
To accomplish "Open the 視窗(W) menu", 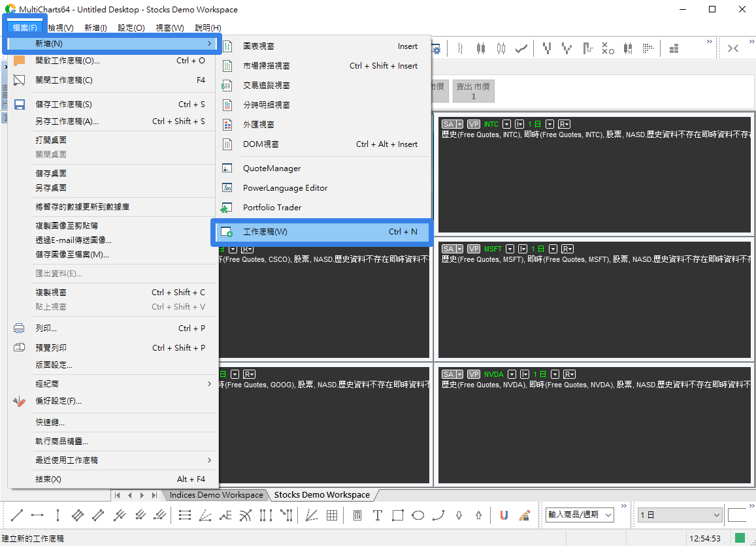I will (x=170, y=28).
